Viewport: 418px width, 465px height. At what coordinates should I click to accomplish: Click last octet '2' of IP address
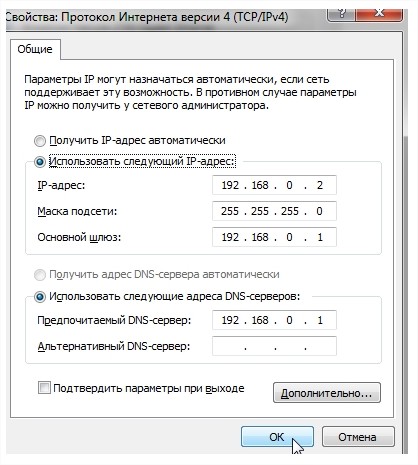tap(320, 185)
